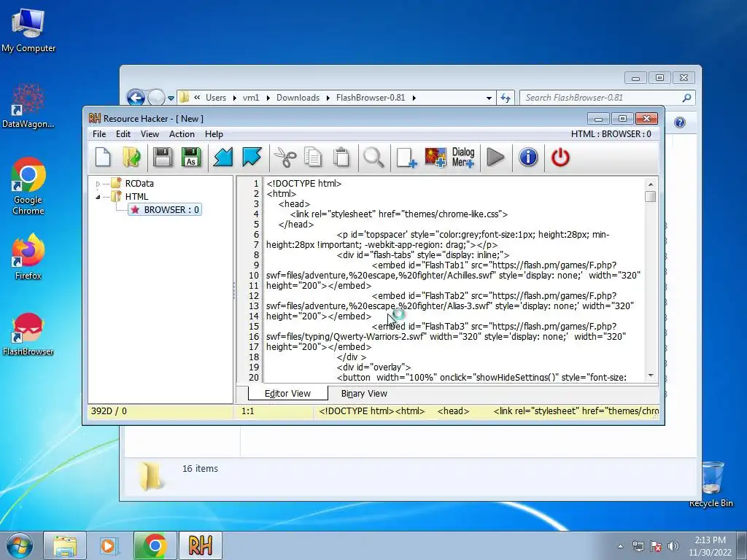Switch to the Editor View tab
The height and width of the screenshot is (560, 747).
click(287, 393)
